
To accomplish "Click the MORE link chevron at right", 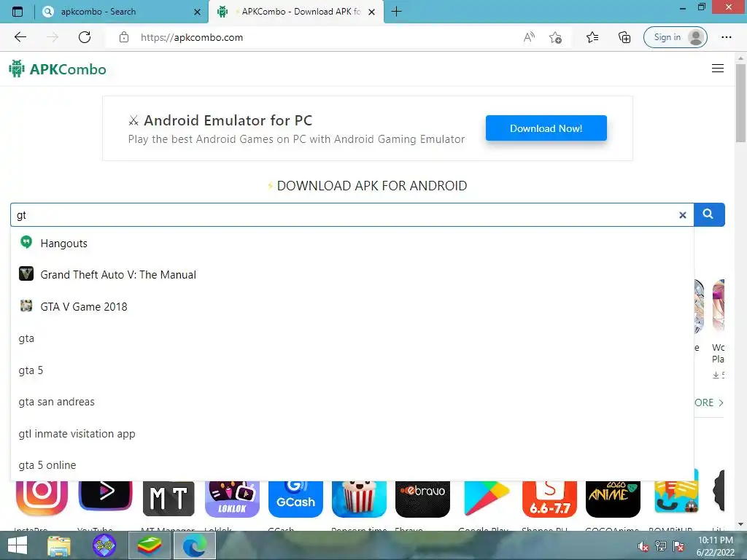I will click(721, 402).
